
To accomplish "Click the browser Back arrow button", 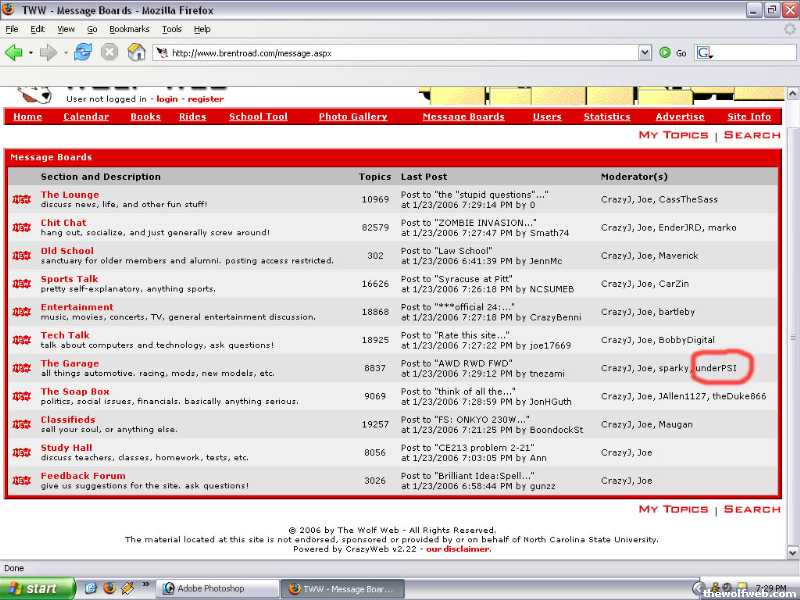I will [14, 52].
